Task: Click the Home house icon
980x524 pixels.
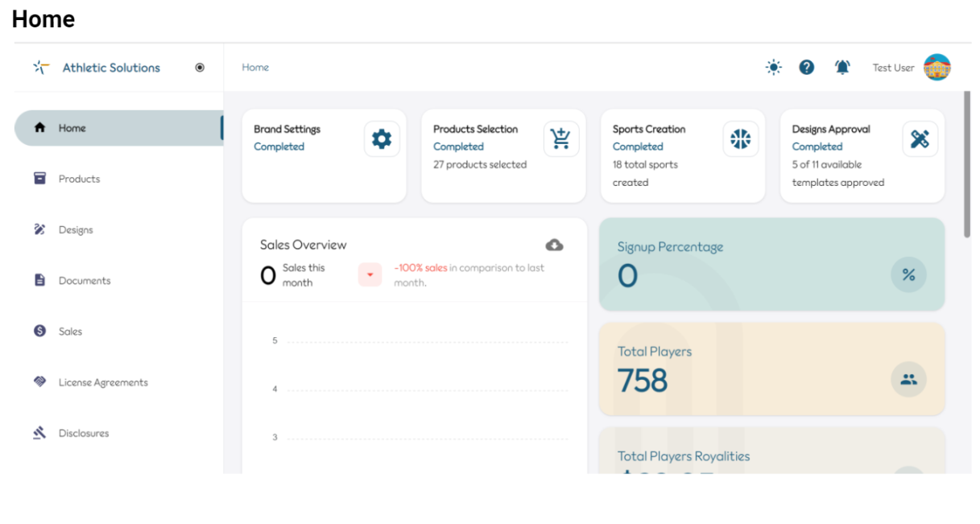Action: click(39, 127)
